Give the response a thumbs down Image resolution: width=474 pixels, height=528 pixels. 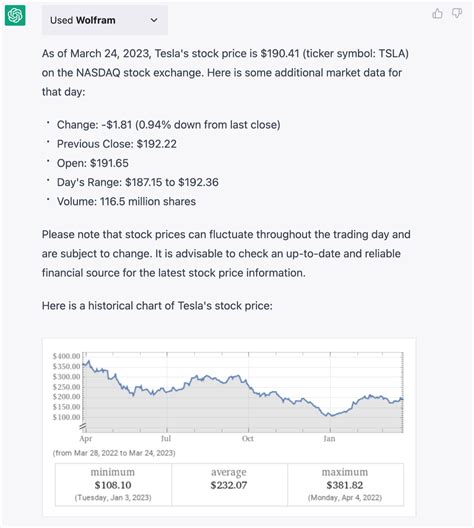point(457,14)
